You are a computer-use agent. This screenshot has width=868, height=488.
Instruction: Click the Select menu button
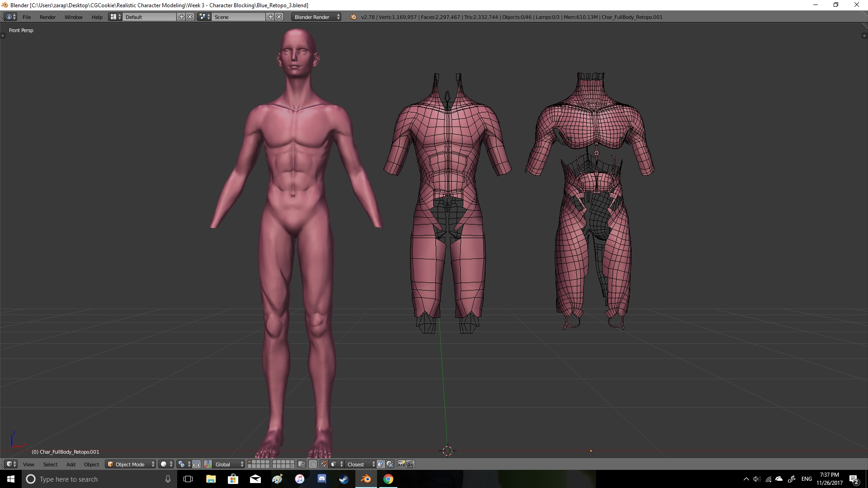(50, 464)
